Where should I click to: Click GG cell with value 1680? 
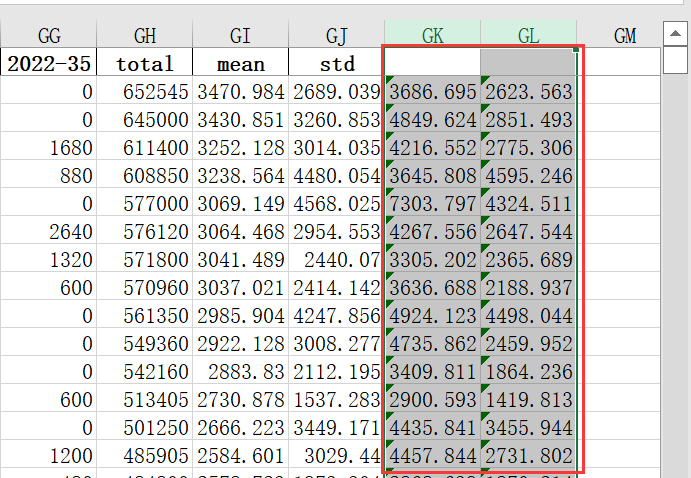click(x=48, y=146)
